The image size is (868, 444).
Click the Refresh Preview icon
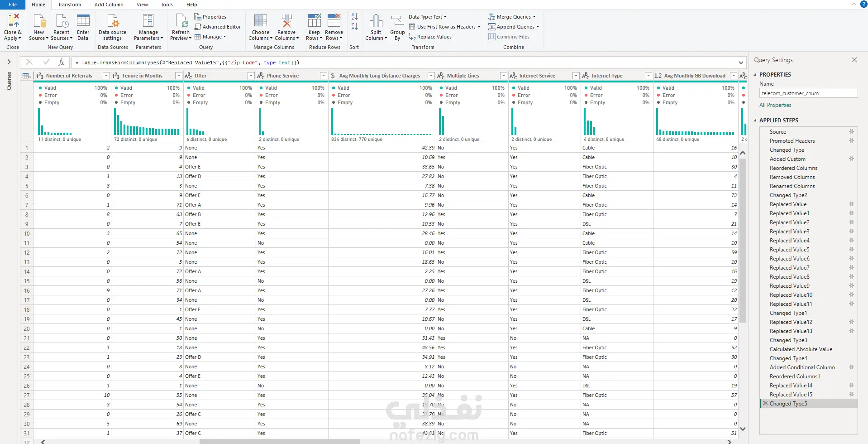tap(181, 21)
